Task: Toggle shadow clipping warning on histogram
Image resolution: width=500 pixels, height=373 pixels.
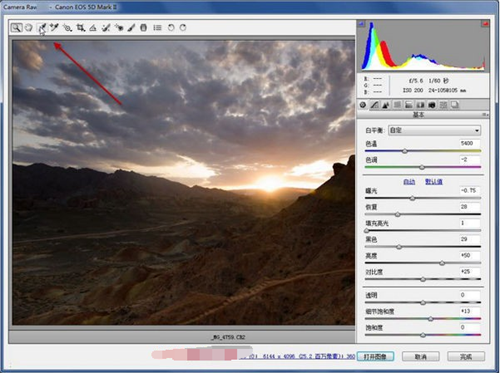Action: point(362,24)
